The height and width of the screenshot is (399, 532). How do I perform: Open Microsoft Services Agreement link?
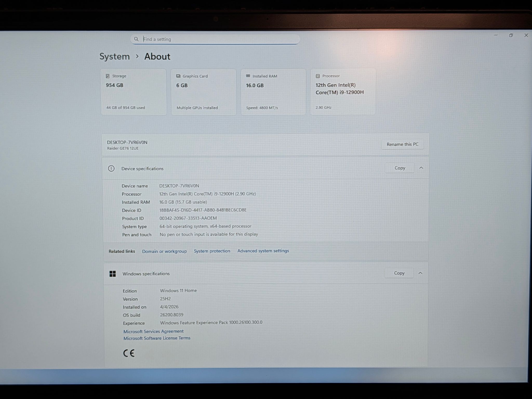click(x=153, y=331)
